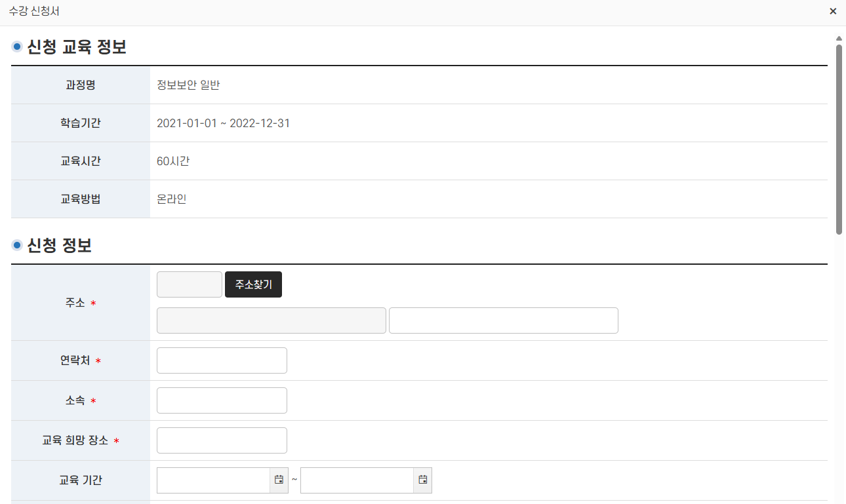Screen dimensions: 846x504
Task: Click the scrollbar up arrow
Action: pos(839,38)
